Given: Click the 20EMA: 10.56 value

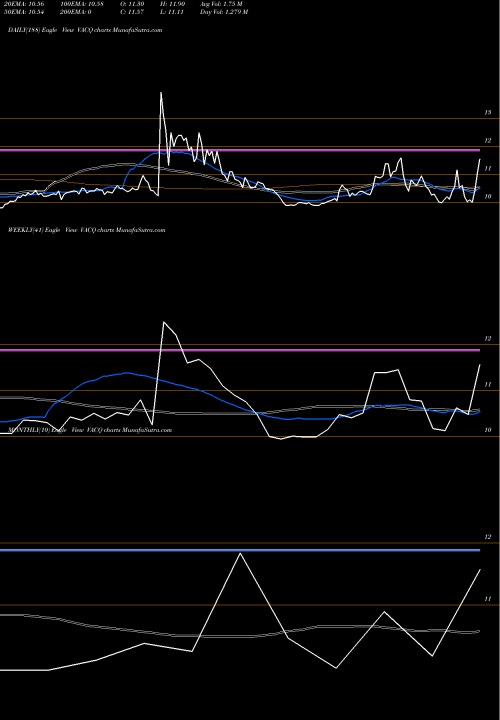Looking at the screenshot, I should [x=23, y=4].
